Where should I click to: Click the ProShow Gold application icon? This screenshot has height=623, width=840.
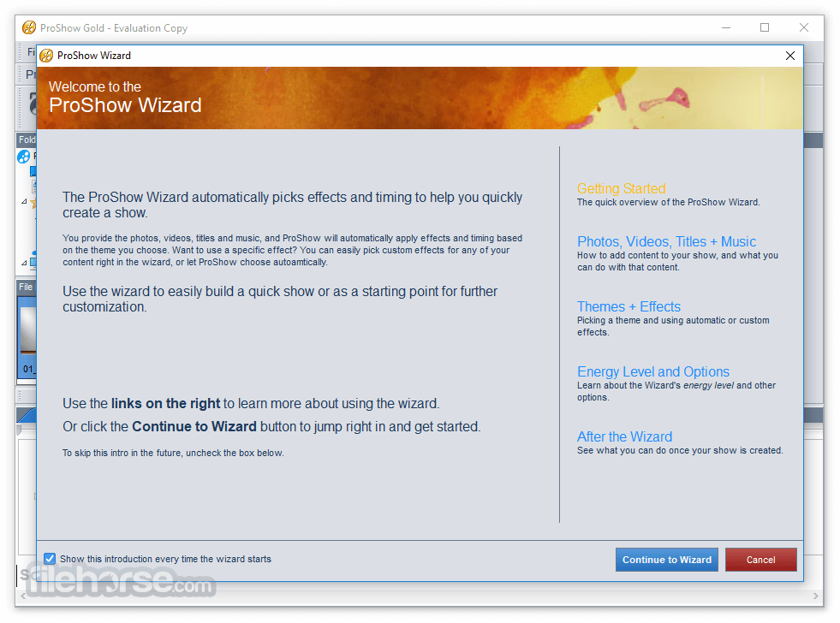(x=29, y=27)
